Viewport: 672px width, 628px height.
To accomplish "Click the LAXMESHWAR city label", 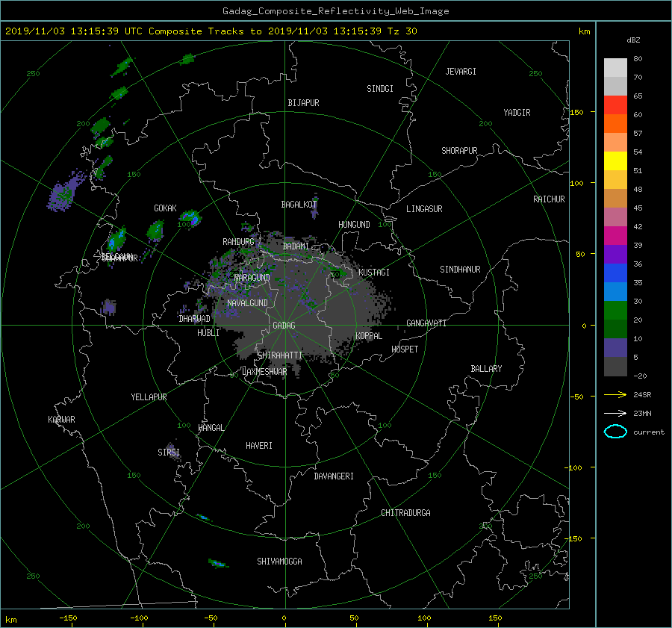I will click(x=264, y=372).
